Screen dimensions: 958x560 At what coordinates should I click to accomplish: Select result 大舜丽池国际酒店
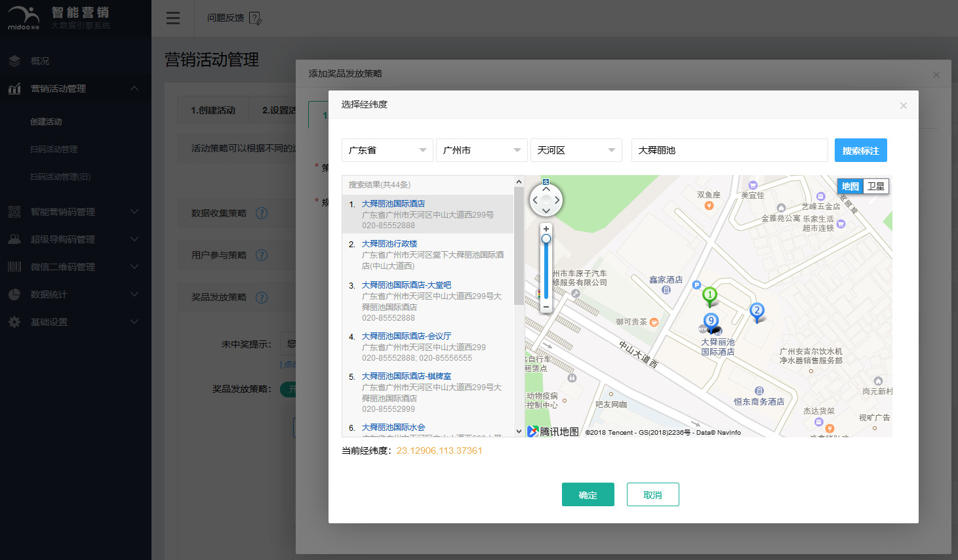tap(393, 204)
